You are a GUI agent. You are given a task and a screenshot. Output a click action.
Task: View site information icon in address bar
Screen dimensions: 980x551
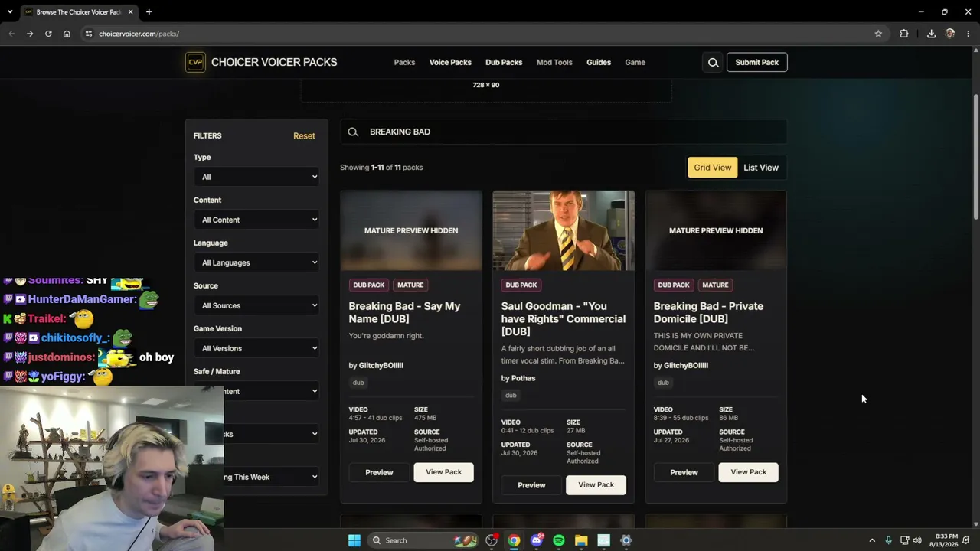[89, 34]
